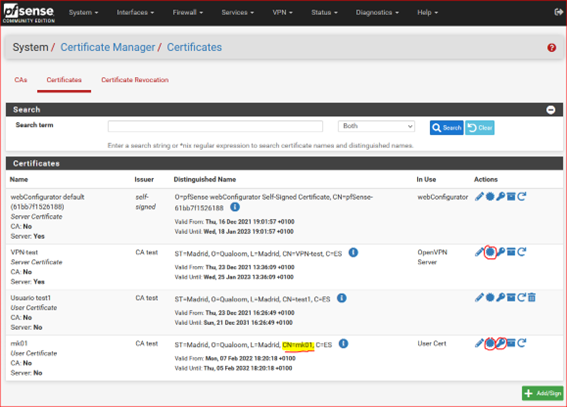Open the red help question mark icon
The image size is (567, 407).
pyautogui.click(x=551, y=48)
